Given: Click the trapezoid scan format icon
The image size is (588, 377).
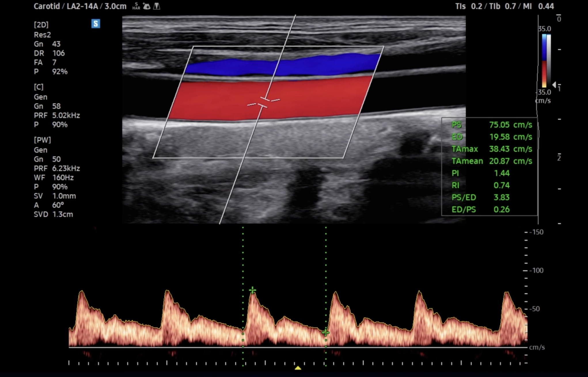Looking at the screenshot, I should (157, 6).
